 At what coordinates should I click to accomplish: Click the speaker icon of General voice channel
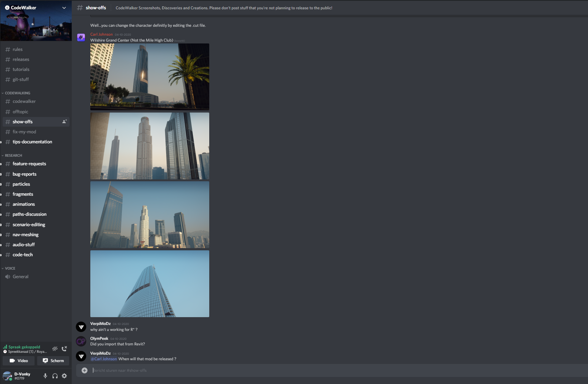7,277
